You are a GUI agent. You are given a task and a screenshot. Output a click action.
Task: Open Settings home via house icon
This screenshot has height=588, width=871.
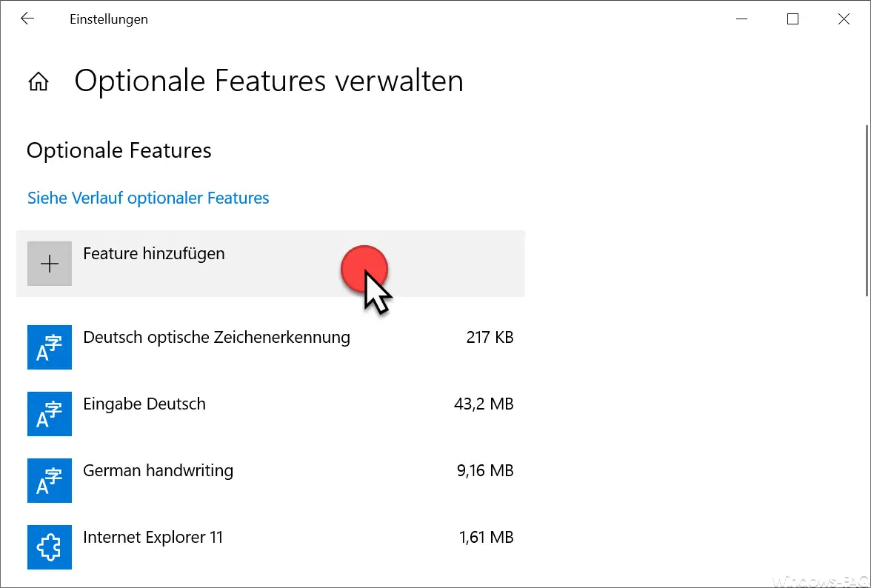39,81
